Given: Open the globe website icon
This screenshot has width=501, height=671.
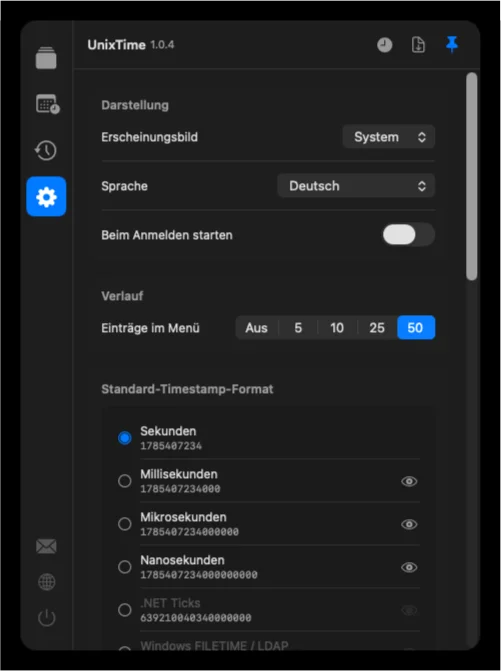Looking at the screenshot, I should click(x=47, y=582).
